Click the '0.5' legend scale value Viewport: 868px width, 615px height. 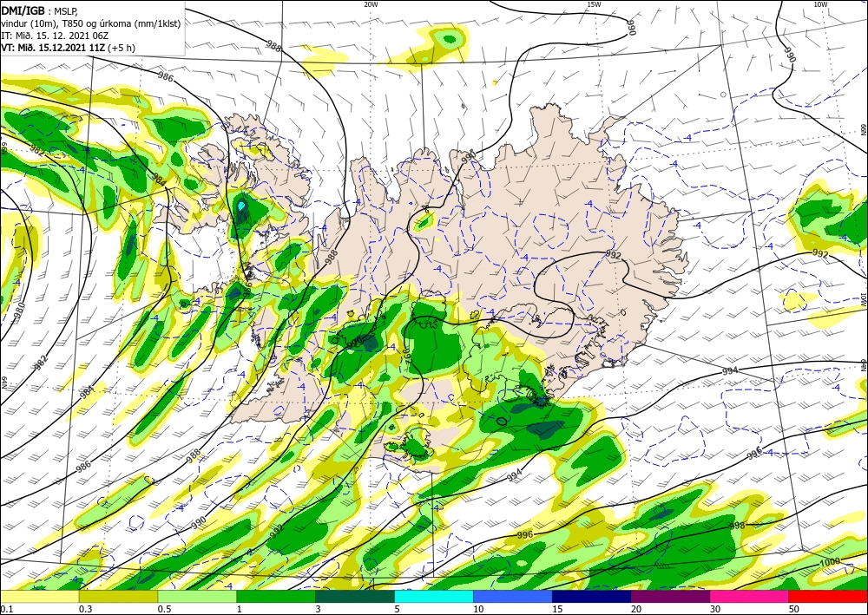[x=164, y=609]
